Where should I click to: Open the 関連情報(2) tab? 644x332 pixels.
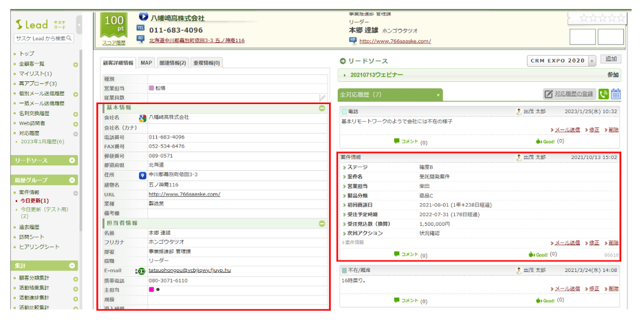coord(173,63)
